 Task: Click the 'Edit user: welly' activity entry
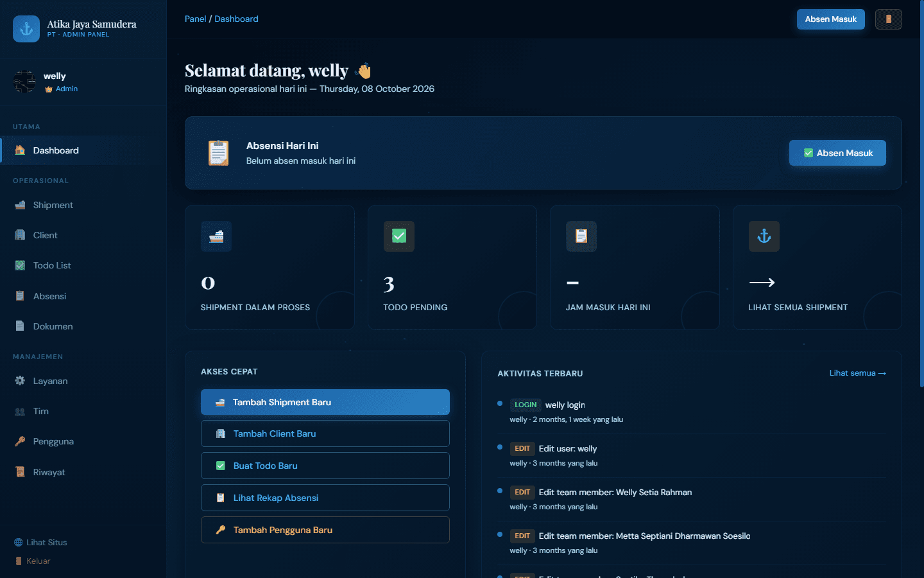click(x=692, y=455)
